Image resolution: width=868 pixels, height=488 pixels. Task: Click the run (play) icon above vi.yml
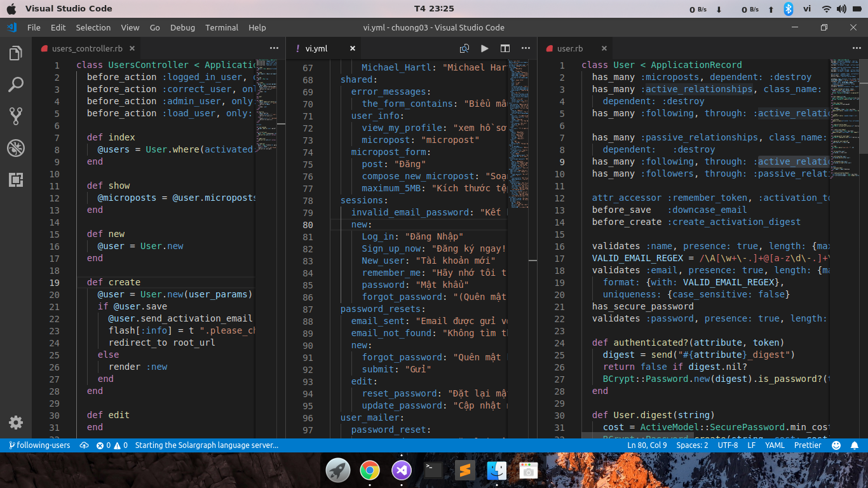pos(485,48)
